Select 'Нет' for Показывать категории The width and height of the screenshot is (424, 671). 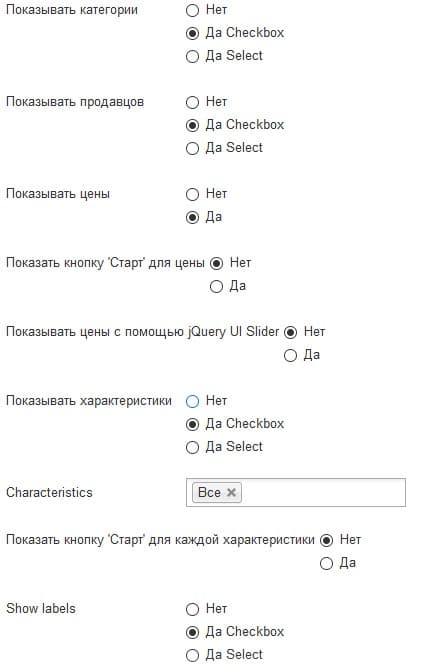pyautogui.click(x=193, y=10)
